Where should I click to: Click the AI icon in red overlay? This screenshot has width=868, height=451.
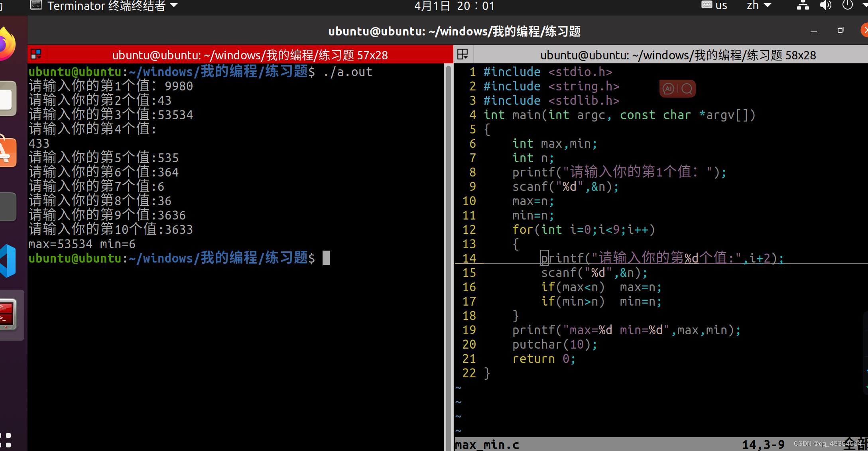tap(669, 88)
